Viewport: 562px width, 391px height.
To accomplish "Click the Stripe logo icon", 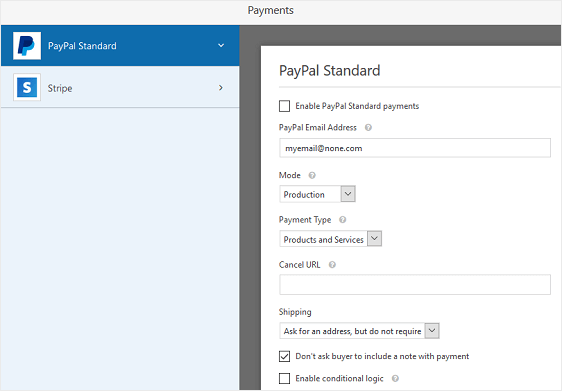I will [27, 87].
